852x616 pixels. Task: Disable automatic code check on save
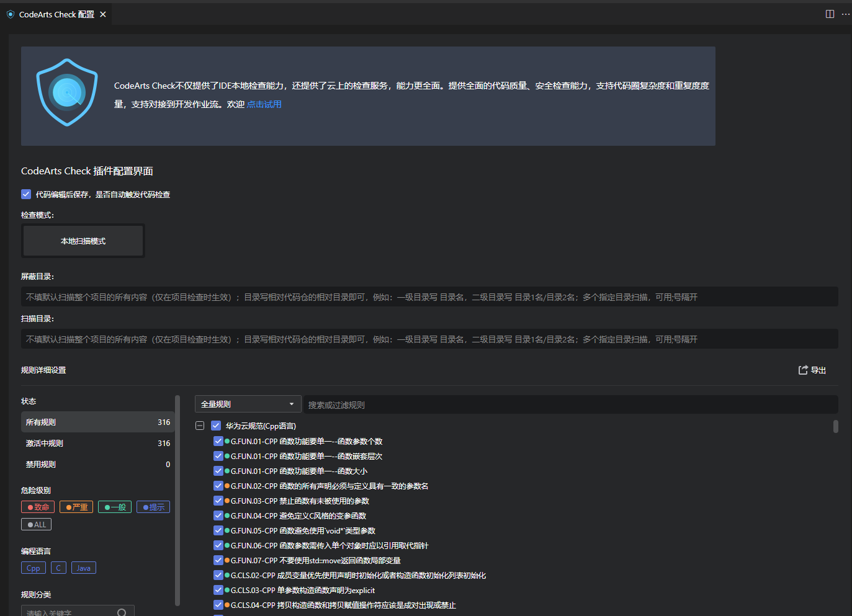tap(25, 194)
